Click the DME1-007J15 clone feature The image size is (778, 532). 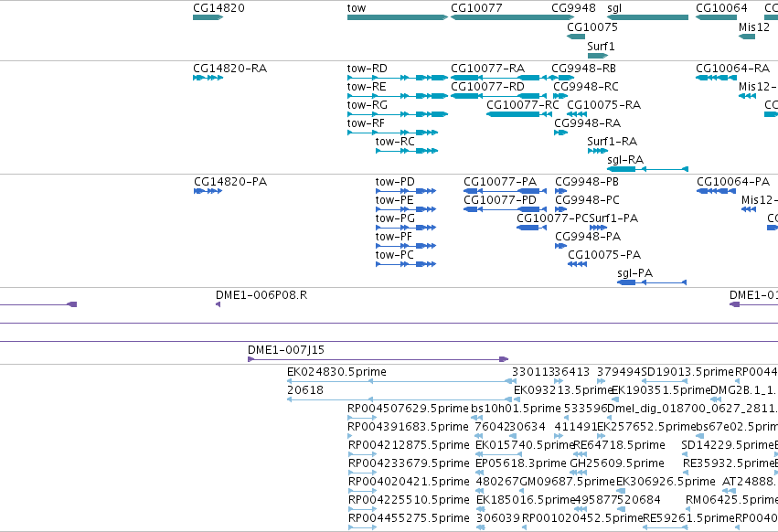(x=378, y=359)
